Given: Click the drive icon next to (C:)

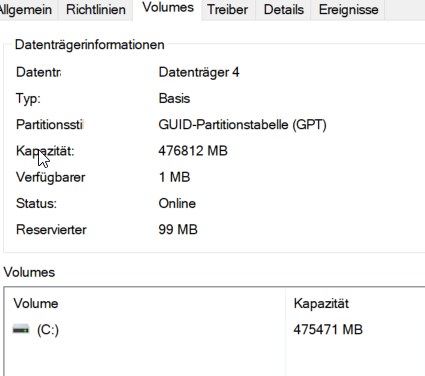Looking at the screenshot, I should [x=21, y=329].
